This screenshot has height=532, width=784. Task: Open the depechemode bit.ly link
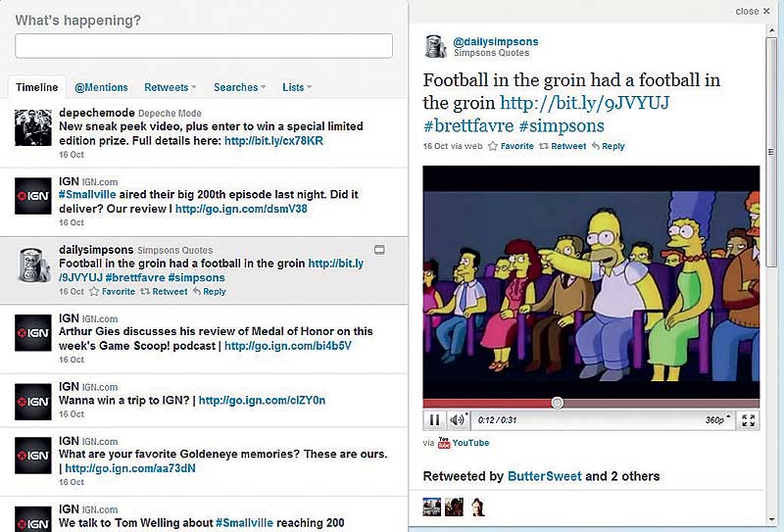pyautogui.click(x=273, y=140)
